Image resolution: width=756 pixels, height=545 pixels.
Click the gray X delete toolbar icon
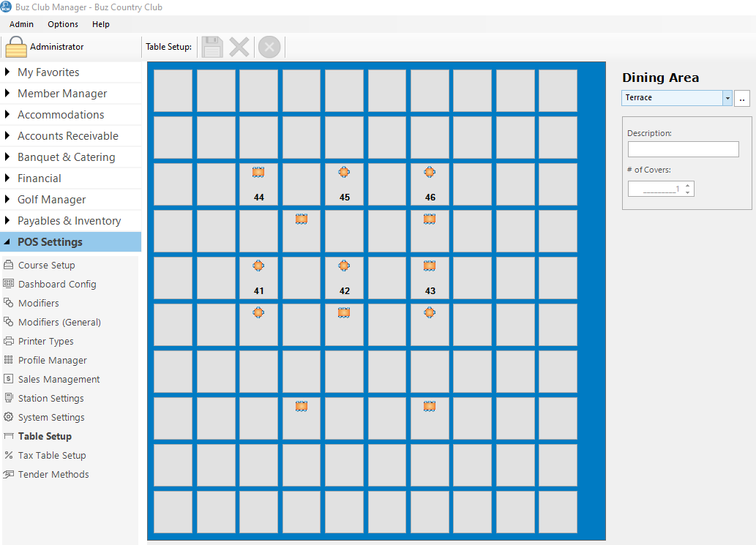tap(239, 48)
